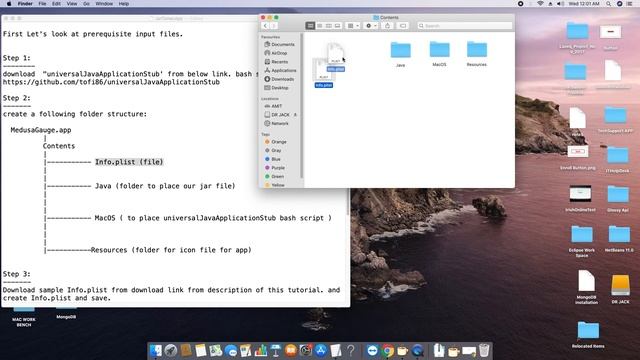The image size is (640, 360).
Task: Select the MacOS folder
Action: tap(439, 53)
